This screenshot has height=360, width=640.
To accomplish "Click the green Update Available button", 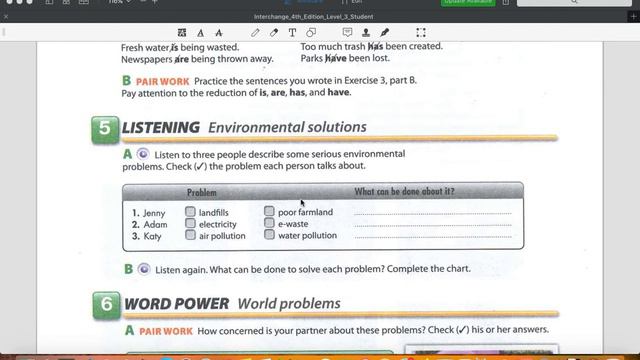I will click(x=468, y=2).
